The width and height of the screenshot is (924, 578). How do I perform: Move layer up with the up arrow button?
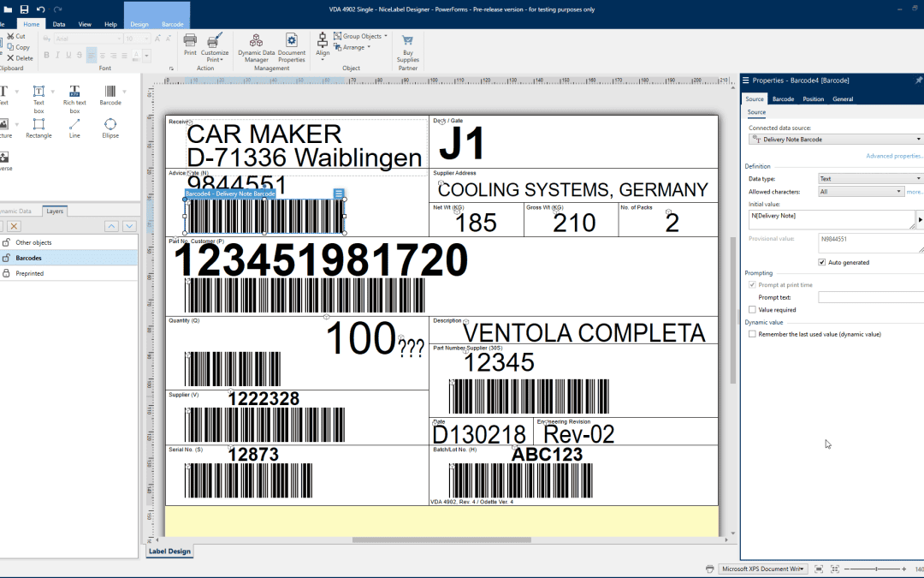point(111,226)
